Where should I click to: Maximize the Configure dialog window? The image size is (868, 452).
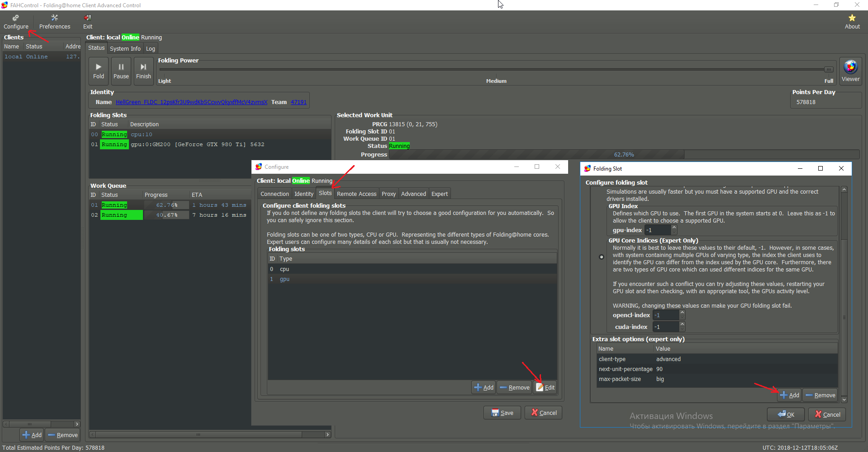click(x=537, y=167)
